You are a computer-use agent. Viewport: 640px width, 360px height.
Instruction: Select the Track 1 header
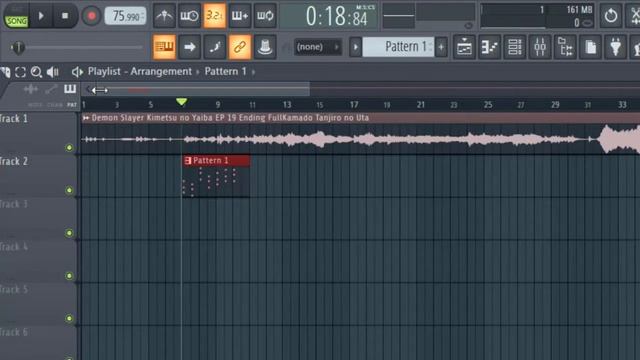38,133
